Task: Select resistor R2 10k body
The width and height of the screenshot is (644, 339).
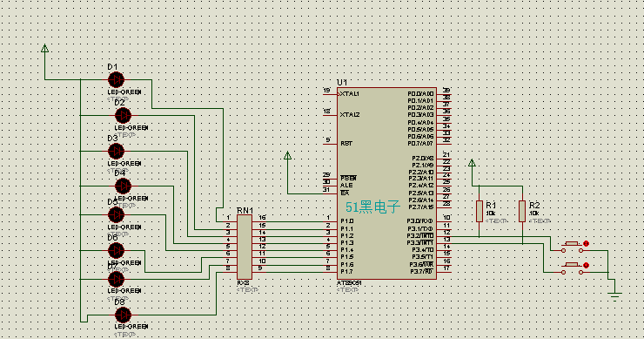Action: pos(522,211)
